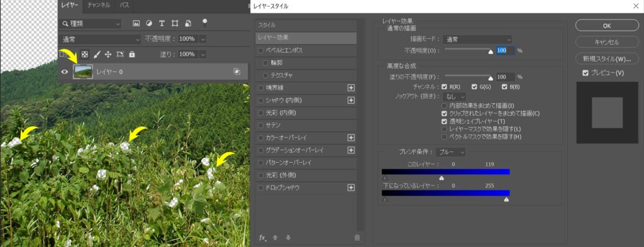The image size is (644, 247).
Task: Uncheck the プレビュー(V) checkbox
Action: coord(586,73)
